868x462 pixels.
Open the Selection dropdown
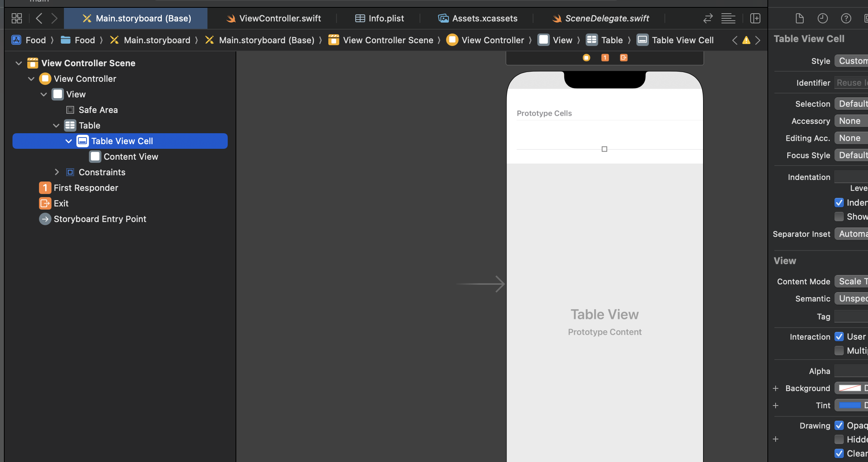click(851, 104)
